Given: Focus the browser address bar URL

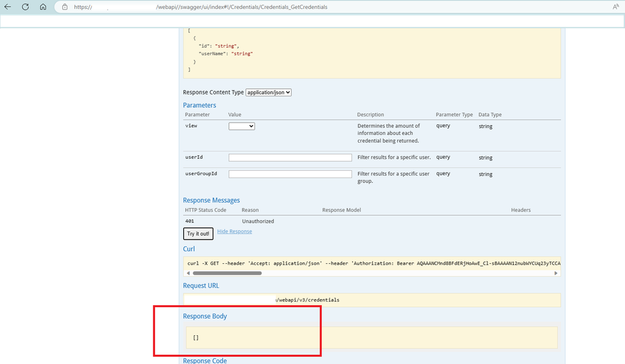Looking at the screenshot, I should [x=200, y=7].
